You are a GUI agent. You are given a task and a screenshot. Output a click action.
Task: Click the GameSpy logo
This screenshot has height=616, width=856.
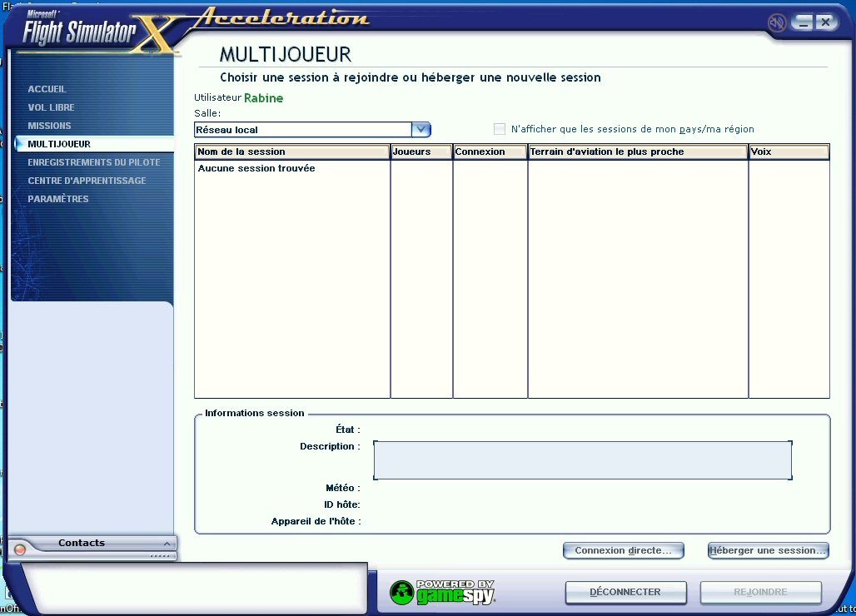pos(442,593)
